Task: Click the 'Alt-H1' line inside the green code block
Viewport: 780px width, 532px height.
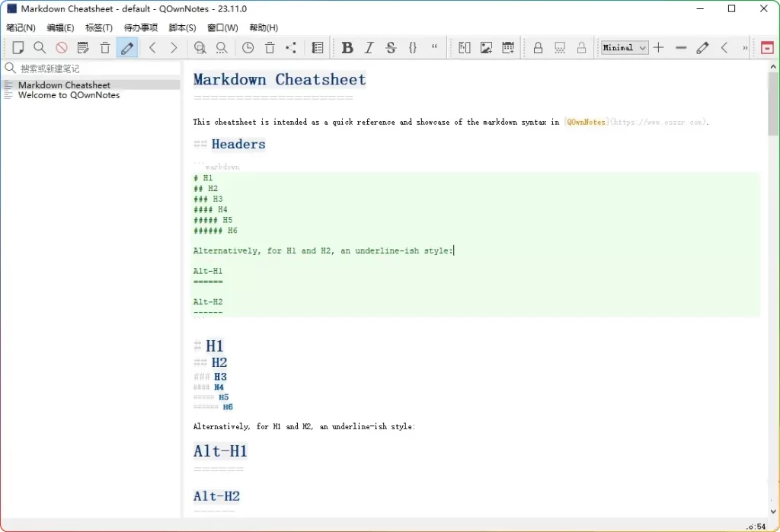Action: coord(208,271)
